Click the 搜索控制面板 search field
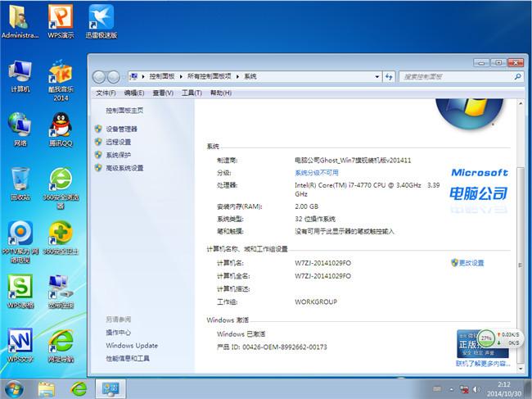 (457, 77)
